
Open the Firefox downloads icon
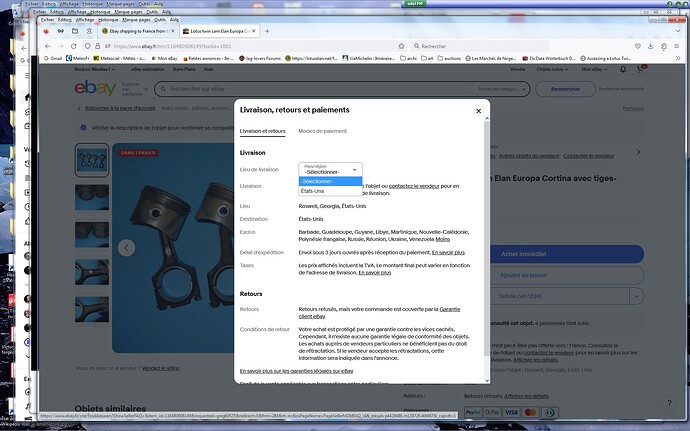pos(650,46)
